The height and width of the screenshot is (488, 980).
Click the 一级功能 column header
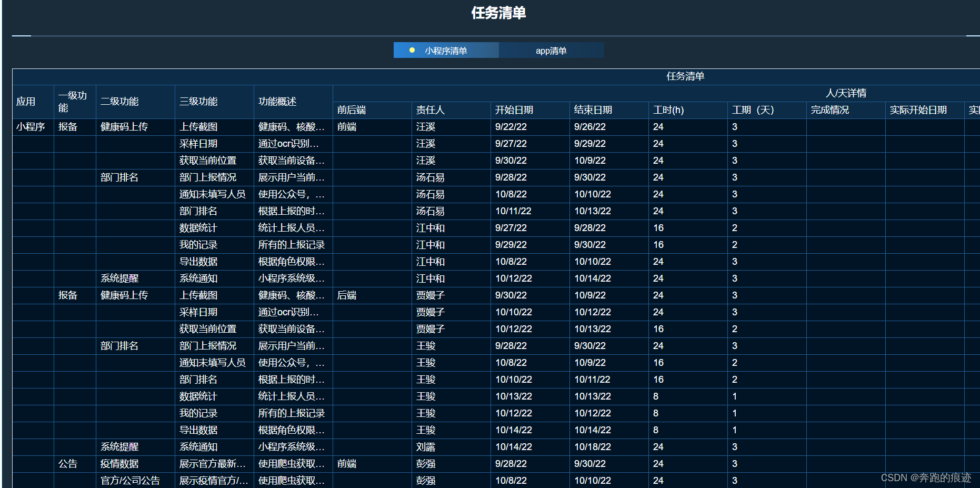(x=75, y=102)
